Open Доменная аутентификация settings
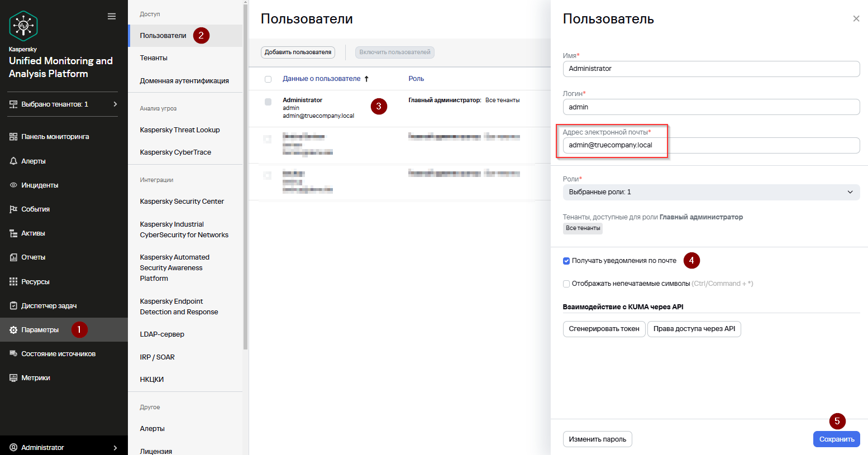The image size is (868, 455). point(185,81)
